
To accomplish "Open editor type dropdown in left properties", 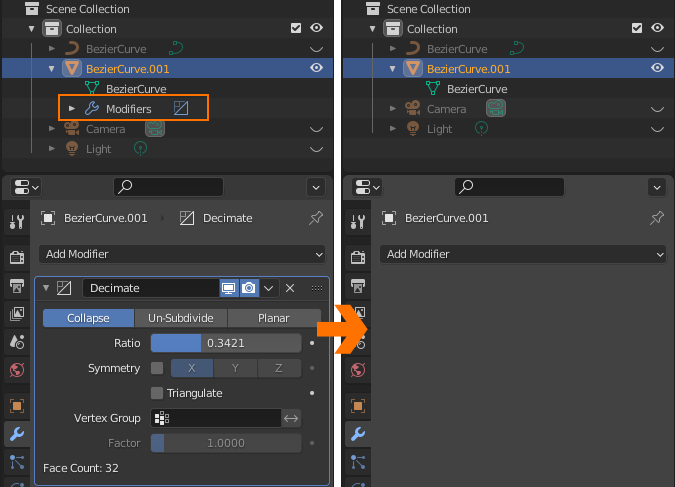I will 25,187.
